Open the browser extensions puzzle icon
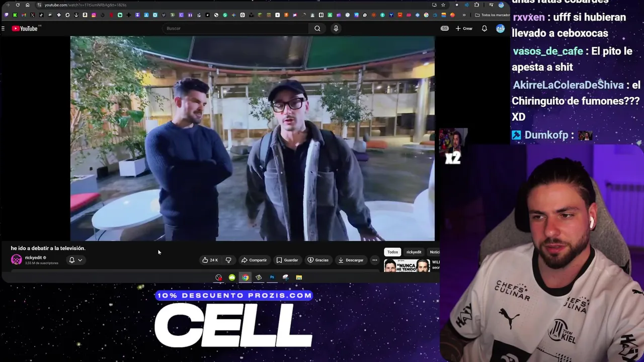The height and width of the screenshot is (362, 644). pyautogui.click(x=476, y=5)
